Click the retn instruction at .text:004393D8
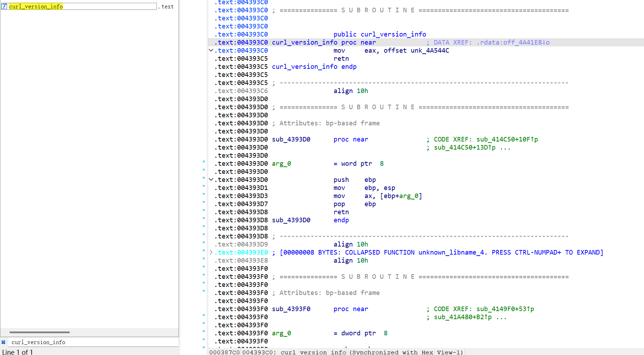644x355 pixels. (341, 212)
